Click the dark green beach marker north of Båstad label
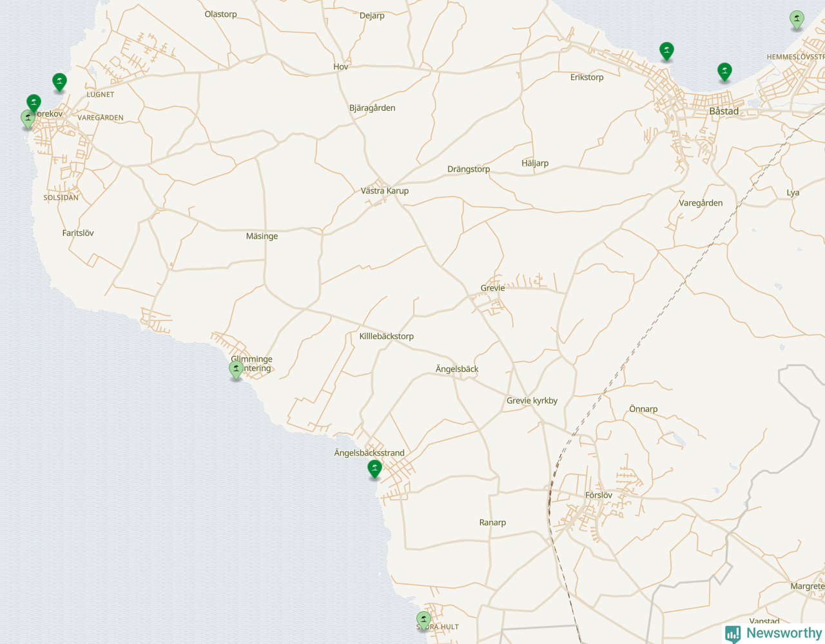The width and height of the screenshot is (825, 644). click(724, 72)
